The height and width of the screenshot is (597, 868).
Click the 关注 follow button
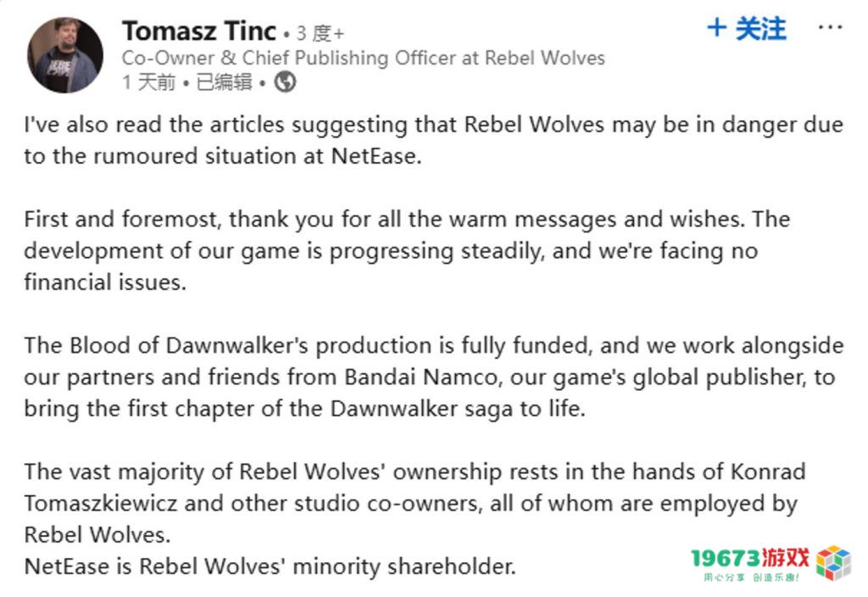coord(747,28)
